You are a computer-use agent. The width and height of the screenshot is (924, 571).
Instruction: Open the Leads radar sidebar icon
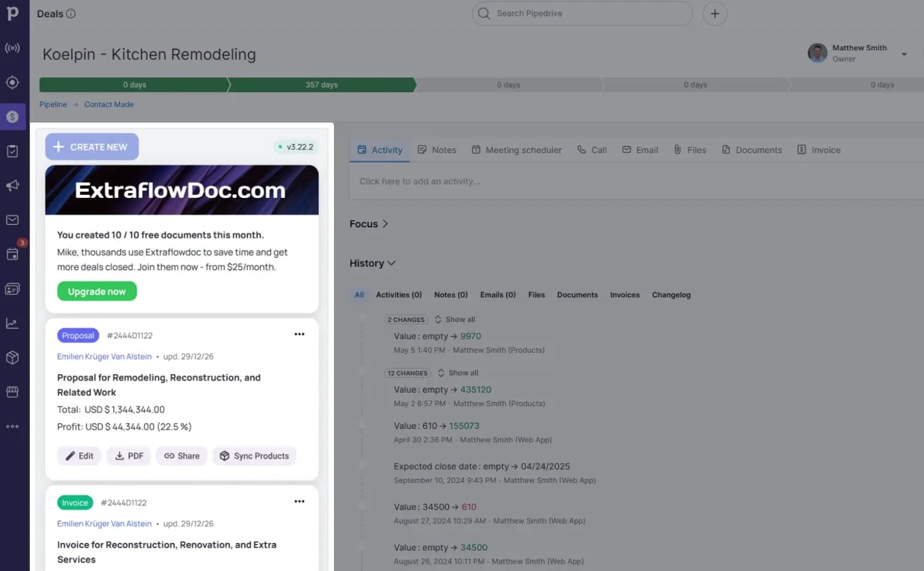tap(13, 48)
